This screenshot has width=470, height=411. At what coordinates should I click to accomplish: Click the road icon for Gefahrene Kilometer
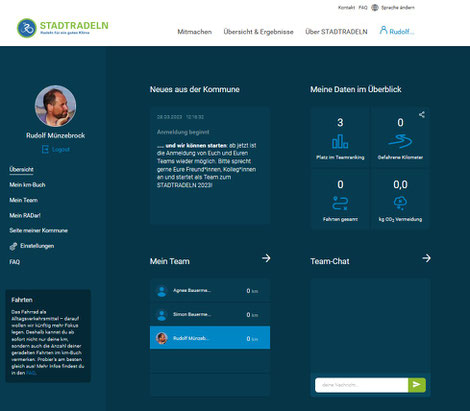tap(400, 141)
